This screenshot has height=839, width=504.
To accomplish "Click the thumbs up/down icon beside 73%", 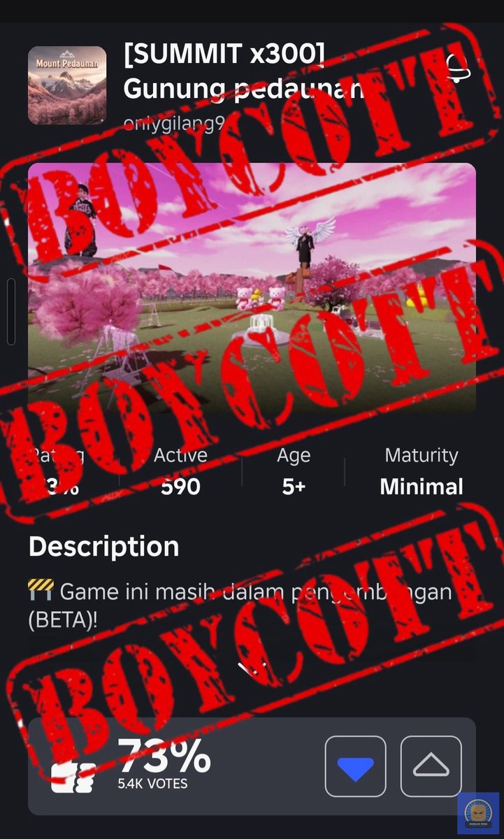I will pos(73,776).
